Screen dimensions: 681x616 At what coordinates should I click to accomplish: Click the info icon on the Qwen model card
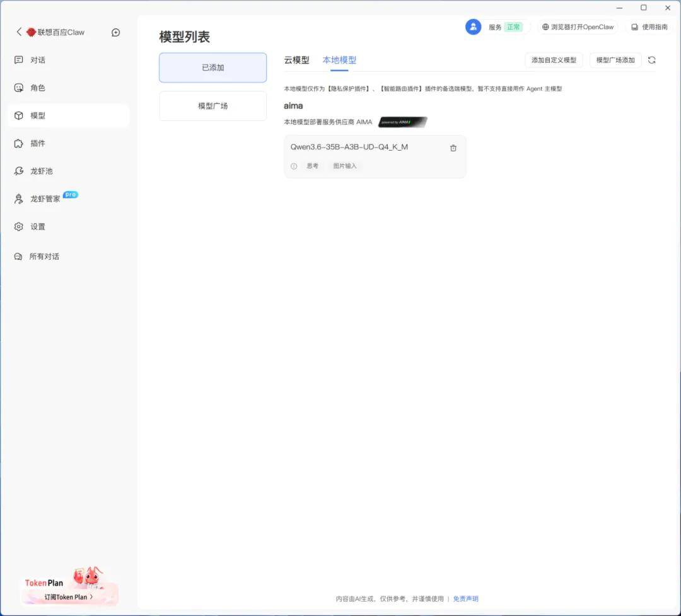tap(294, 166)
